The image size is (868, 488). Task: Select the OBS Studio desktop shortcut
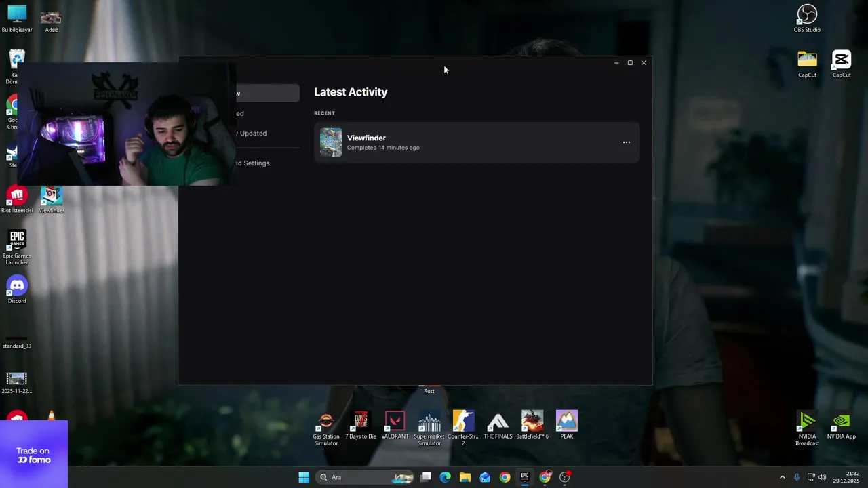(807, 19)
